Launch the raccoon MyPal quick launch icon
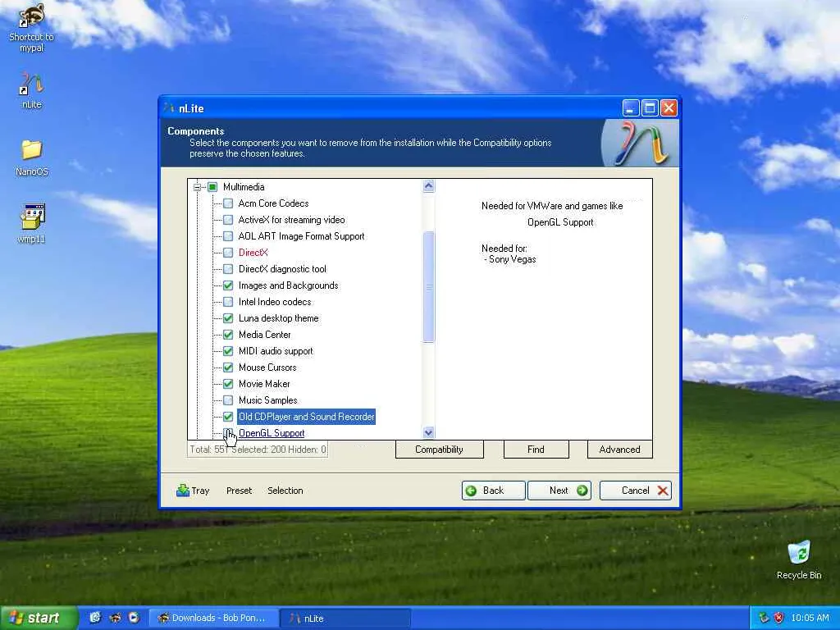840x630 pixels. pos(115,618)
